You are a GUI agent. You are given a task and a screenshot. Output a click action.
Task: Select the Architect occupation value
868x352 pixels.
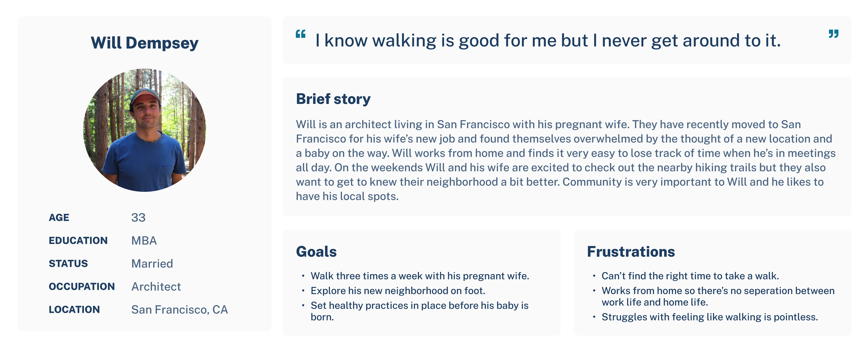coord(156,286)
